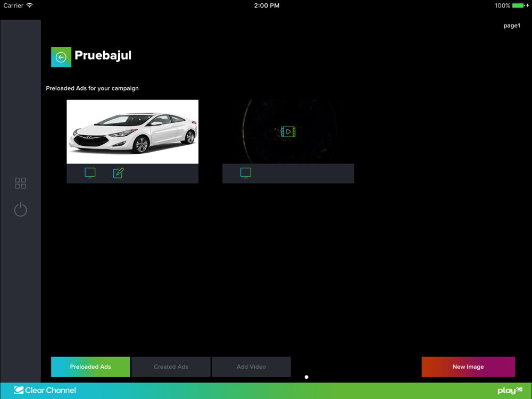Tap the battery indicator icon
This screenshot has width=532, height=399.
click(518, 5)
